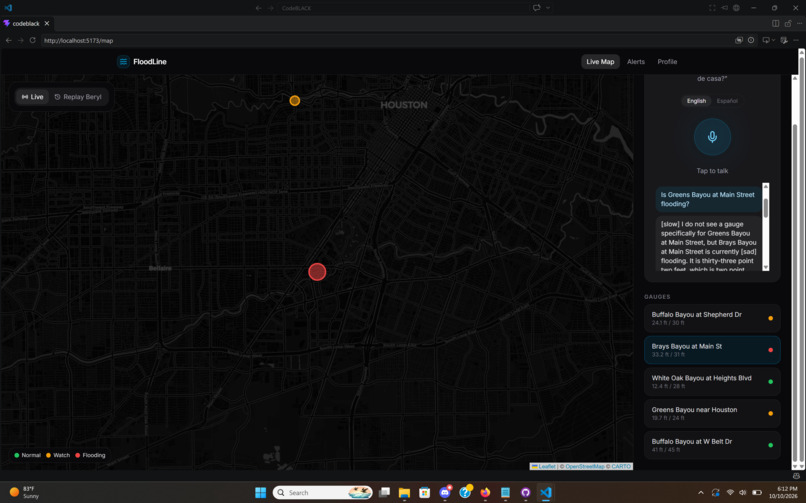Open more actions menu in tab bar
The width and height of the screenshot is (806, 503).
point(799,23)
